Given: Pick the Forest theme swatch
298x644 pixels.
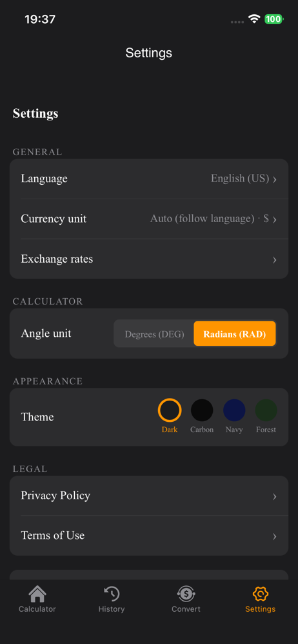Looking at the screenshot, I should coord(266,410).
